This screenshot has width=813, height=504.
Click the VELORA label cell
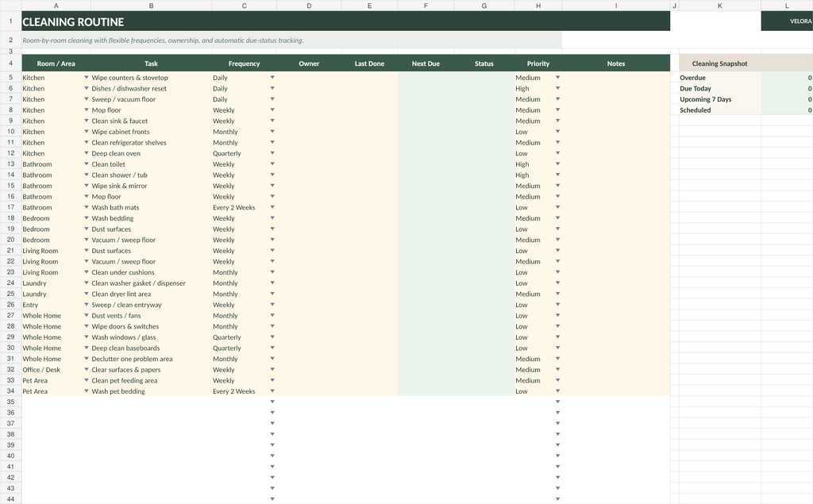[x=787, y=21]
